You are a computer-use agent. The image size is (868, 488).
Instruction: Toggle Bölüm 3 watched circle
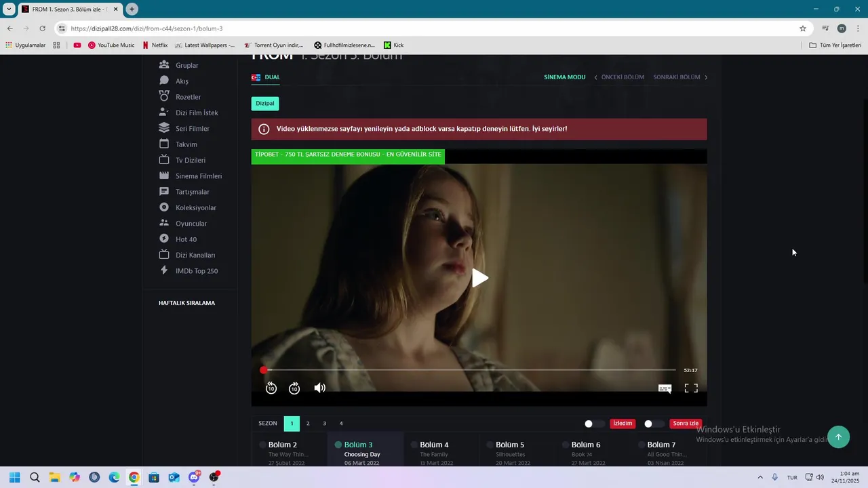pos(338,445)
